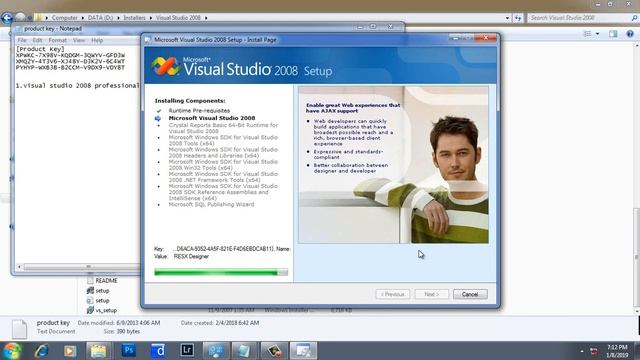Launch Photoshop from taskbar
The image size is (640, 360).
(x=129, y=351)
